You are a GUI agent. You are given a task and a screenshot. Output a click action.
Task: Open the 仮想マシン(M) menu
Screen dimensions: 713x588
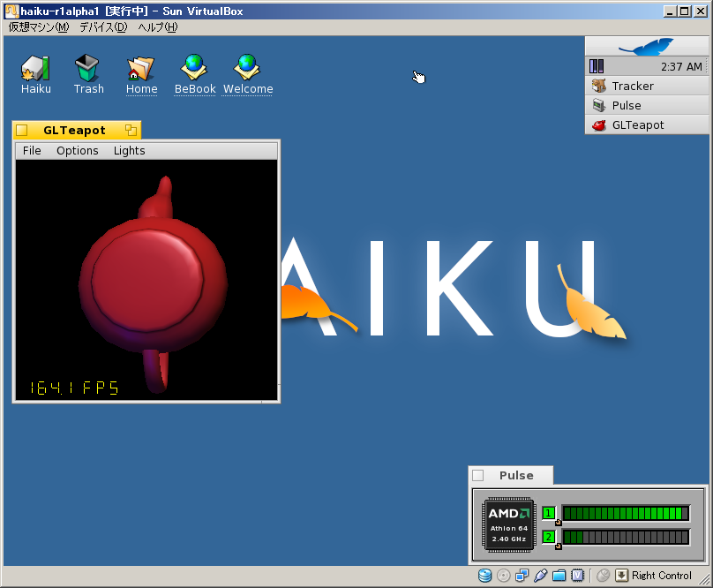39,27
